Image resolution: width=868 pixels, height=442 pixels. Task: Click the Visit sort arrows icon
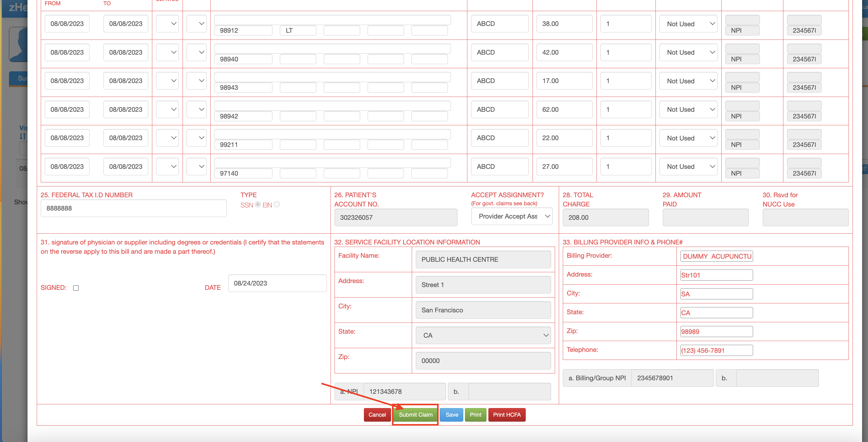coord(22,136)
